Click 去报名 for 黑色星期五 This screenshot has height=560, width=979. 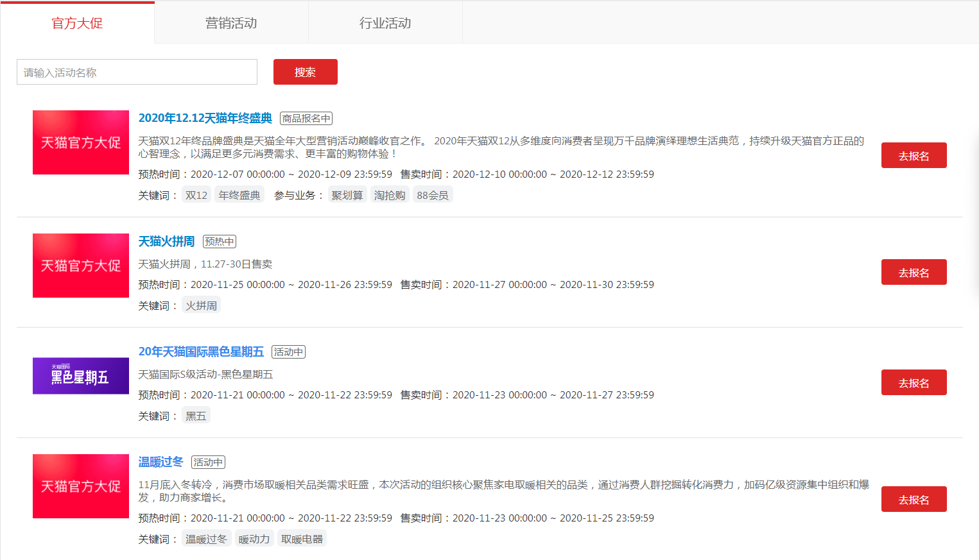(914, 382)
